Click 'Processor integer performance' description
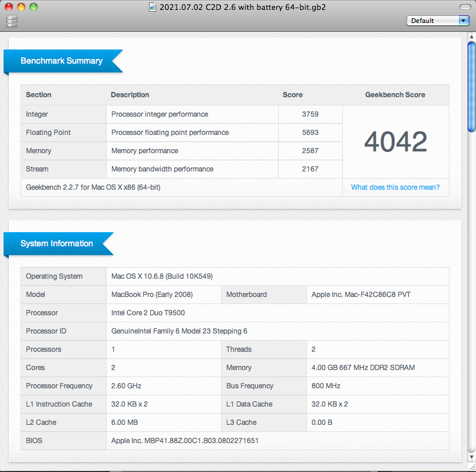The height and width of the screenshot is (472, 476). (x=160, y=114)
